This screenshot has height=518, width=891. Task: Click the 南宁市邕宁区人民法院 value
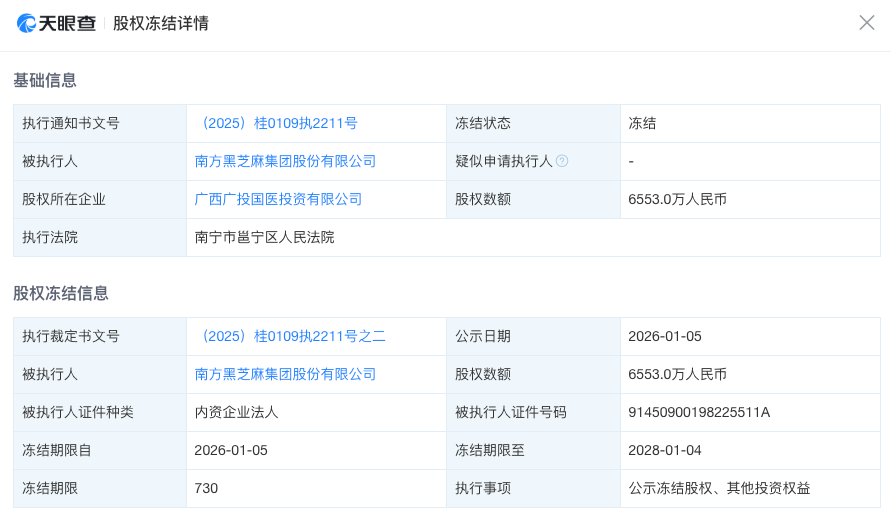[264, 237]
